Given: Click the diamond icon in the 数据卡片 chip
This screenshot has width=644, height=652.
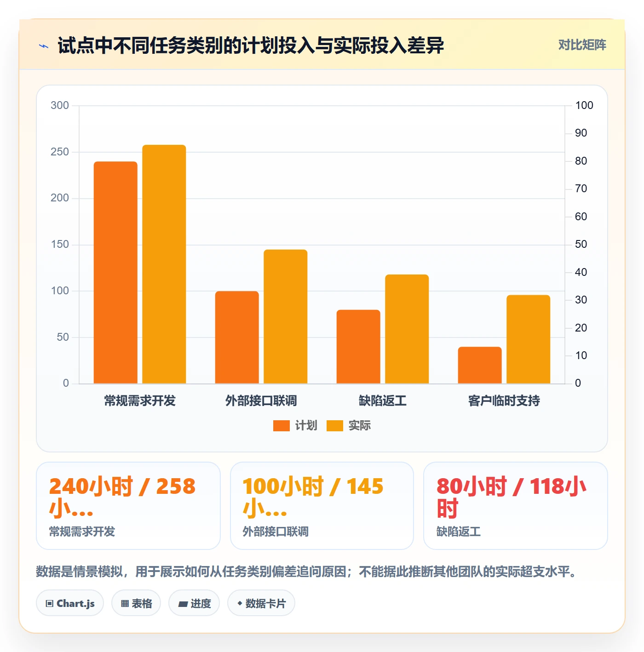Looking at the screenshot, I should point(240,603).
